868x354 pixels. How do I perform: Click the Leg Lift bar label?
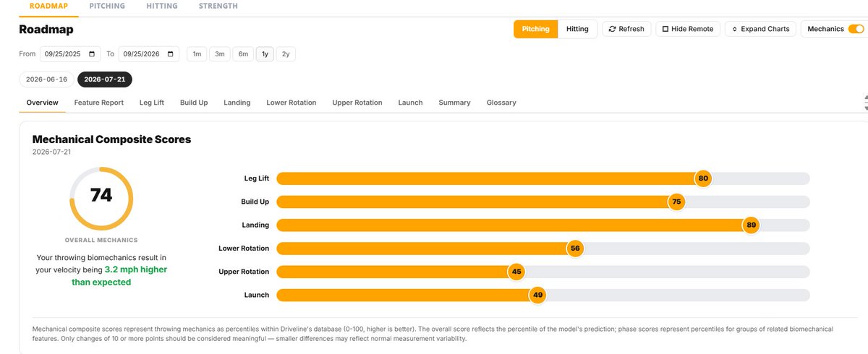[257, 178]
